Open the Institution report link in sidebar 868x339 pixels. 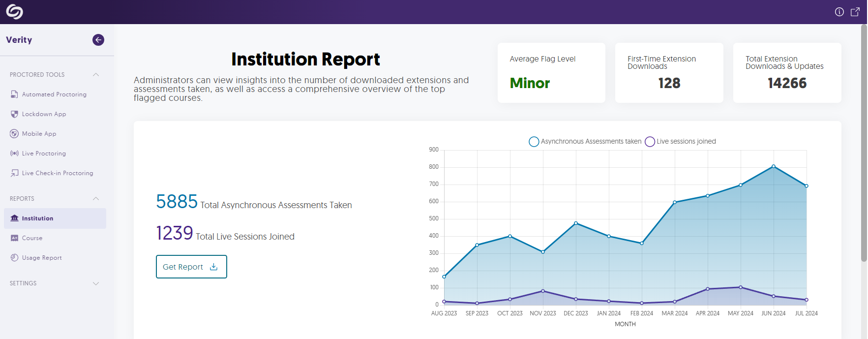37,218
